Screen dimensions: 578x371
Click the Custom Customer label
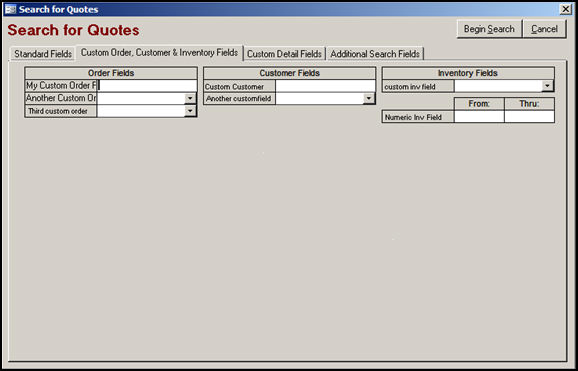click(240, 86)
